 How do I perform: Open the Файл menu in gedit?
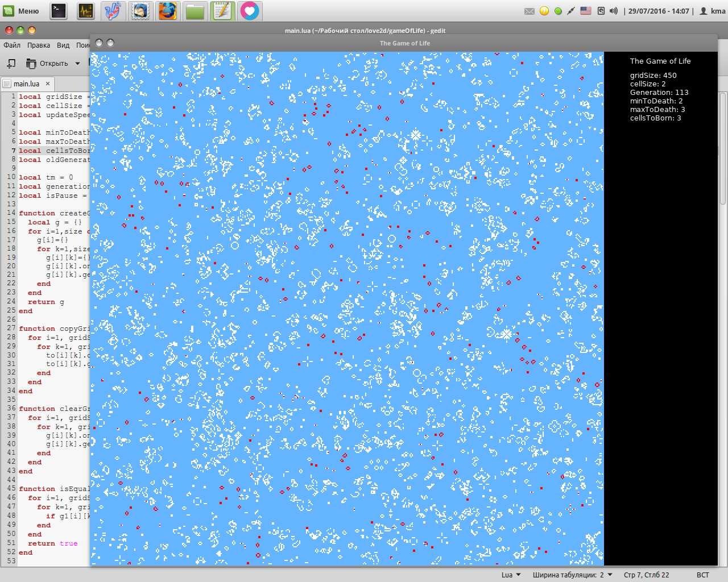click(x=12, y=45)
